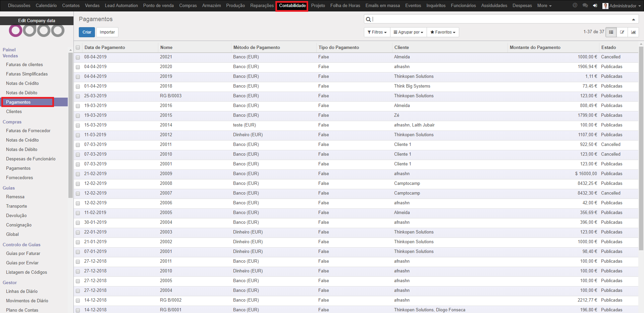Image resolution: width=644 pixels, height=313 pixels.
Task: Tick checkbox for payment 20021
Action: [x=78, y=57]
